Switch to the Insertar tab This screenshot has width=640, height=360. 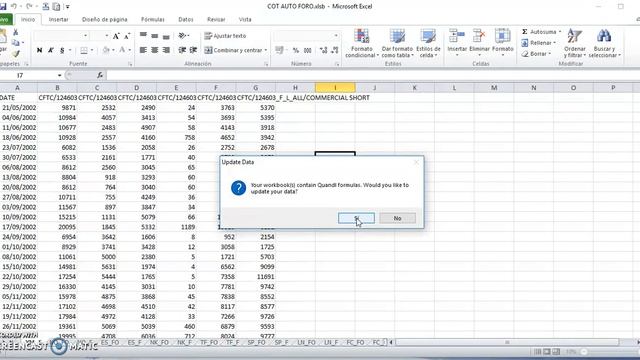pos(58,19)
